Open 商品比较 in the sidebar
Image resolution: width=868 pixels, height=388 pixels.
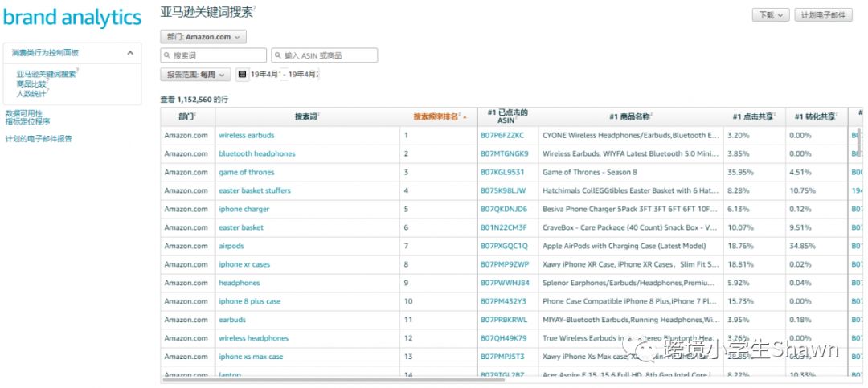pyautogui.click(x=31, y=84)
